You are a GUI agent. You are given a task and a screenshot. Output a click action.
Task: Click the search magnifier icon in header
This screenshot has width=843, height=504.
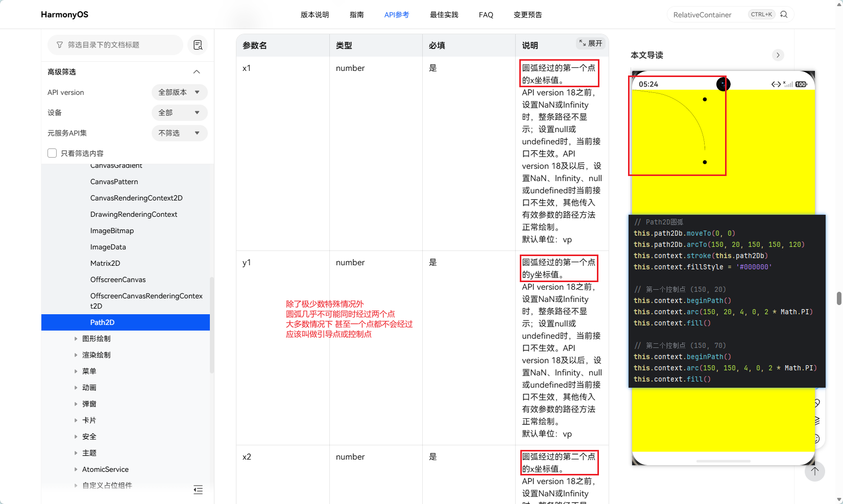coord(784,14)
